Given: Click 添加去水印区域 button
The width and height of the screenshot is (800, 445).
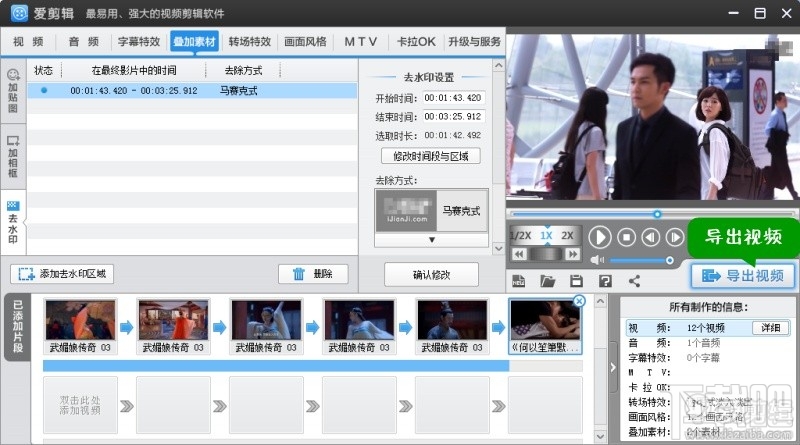Looking at the screenshot, I should tap(62, 274).
